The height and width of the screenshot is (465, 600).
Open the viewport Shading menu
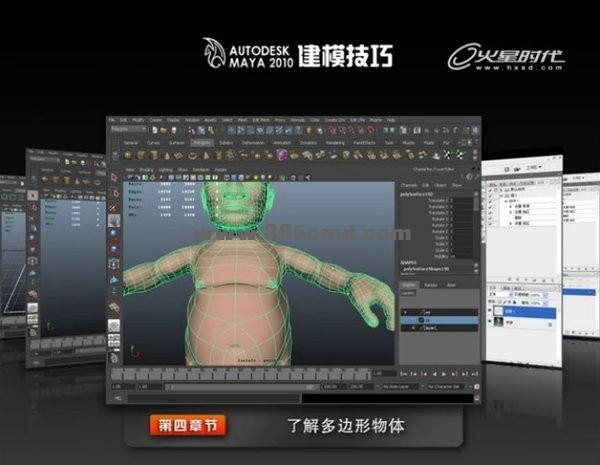[146, 170]
